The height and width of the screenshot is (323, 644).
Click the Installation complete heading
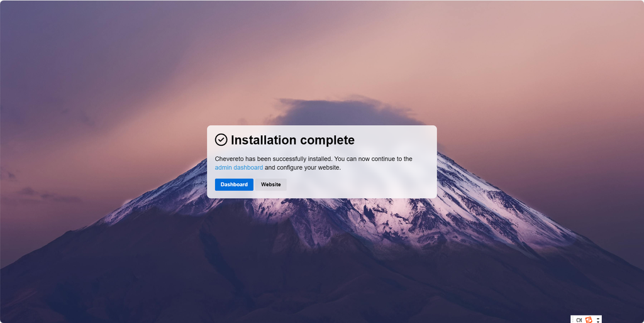coord(292,140)
